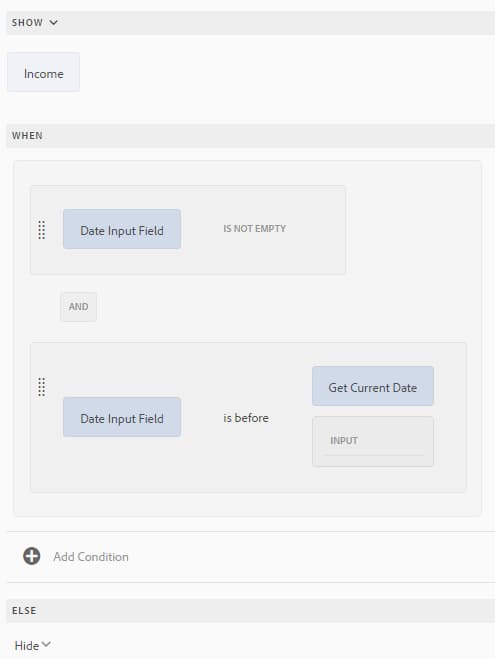Click drag handle of first condition row
Screen dimensions: 495x659
[41, 230]
